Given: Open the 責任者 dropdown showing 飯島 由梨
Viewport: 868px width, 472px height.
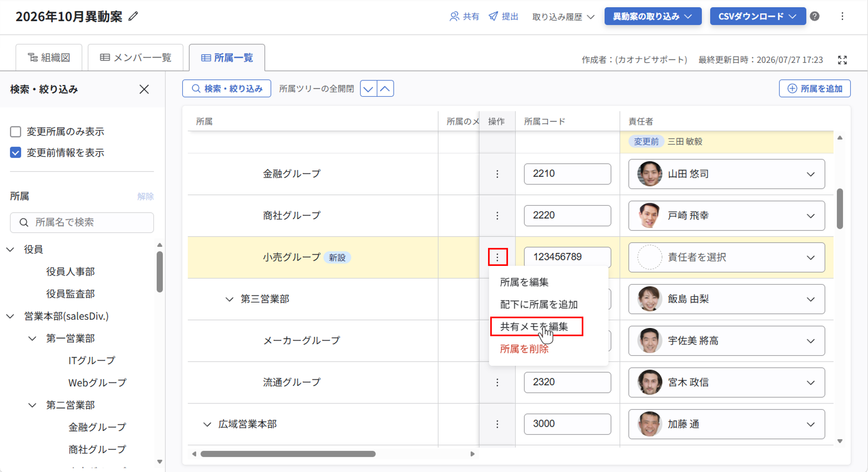Looking at the screenshot, I should [727, 299].
